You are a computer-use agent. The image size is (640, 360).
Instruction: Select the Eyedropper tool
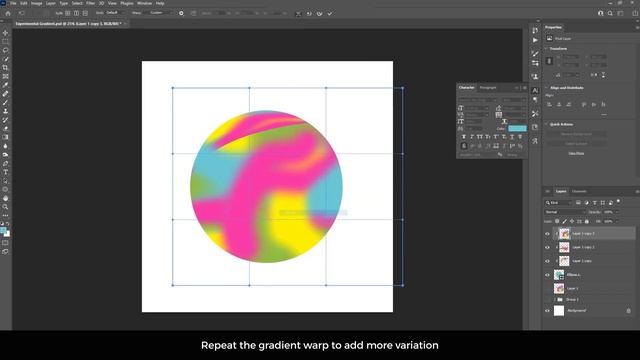click(5, 85)
